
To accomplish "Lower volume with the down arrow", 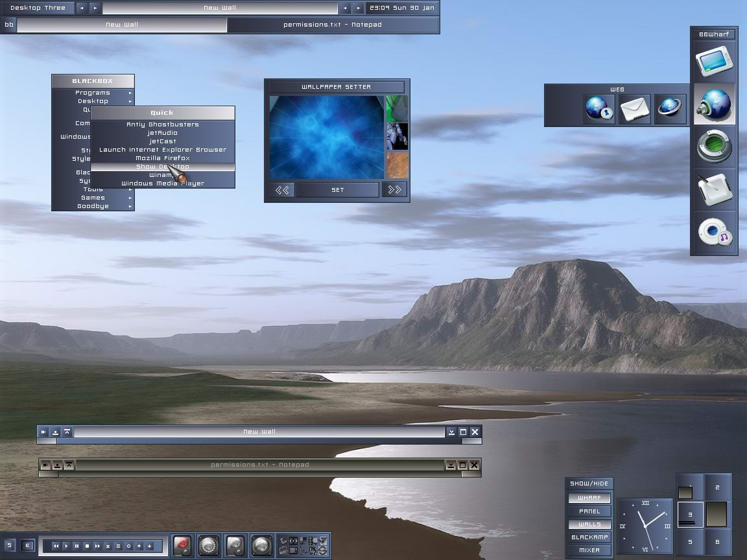I will pyautogui.click(x=150, y=546).
